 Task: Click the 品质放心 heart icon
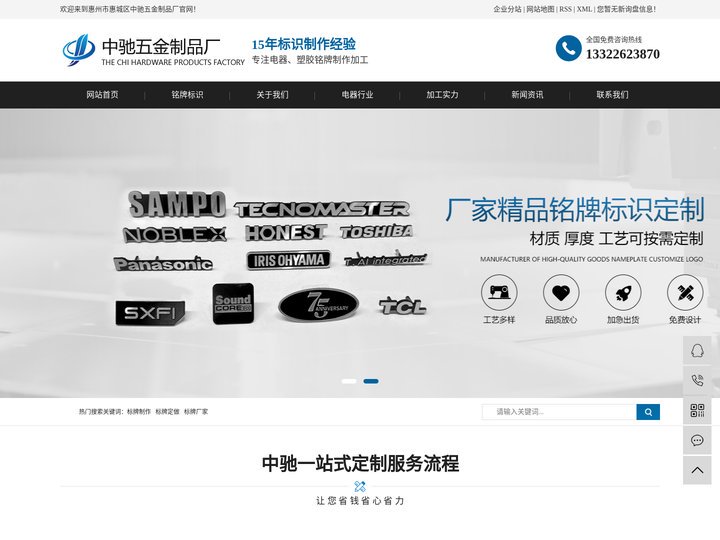561,292
